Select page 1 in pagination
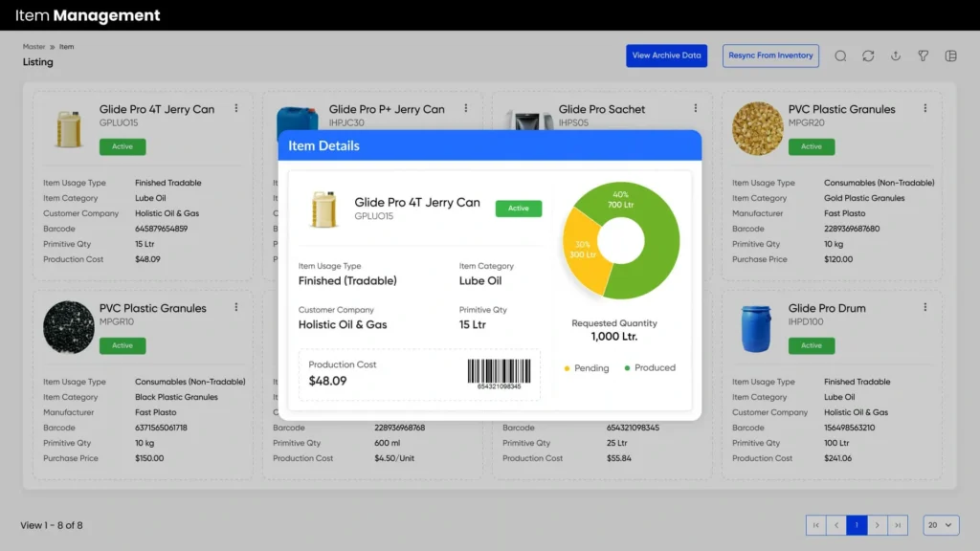The image size is (980, 551). pos(857,525)
